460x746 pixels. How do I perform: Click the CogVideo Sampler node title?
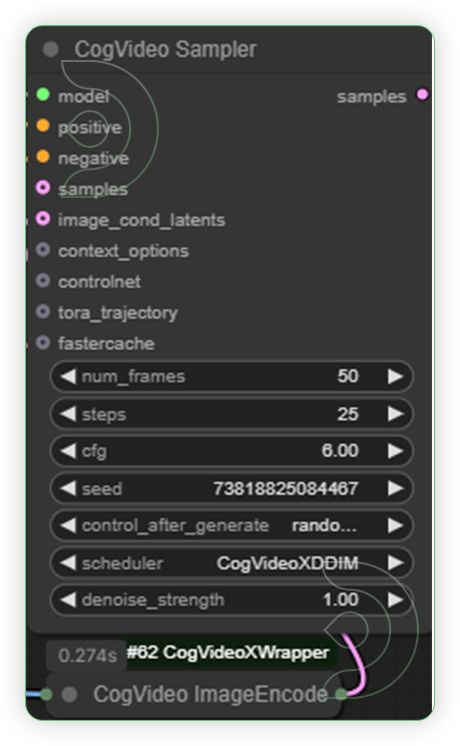click(x=165, y=49)
